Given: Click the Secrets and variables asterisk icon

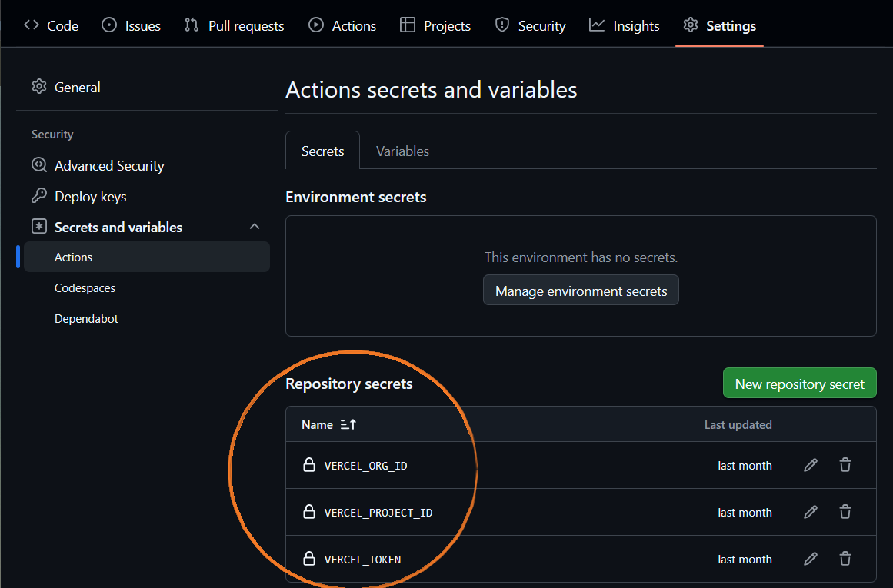Looking at the screenshot, I should 38,227.
